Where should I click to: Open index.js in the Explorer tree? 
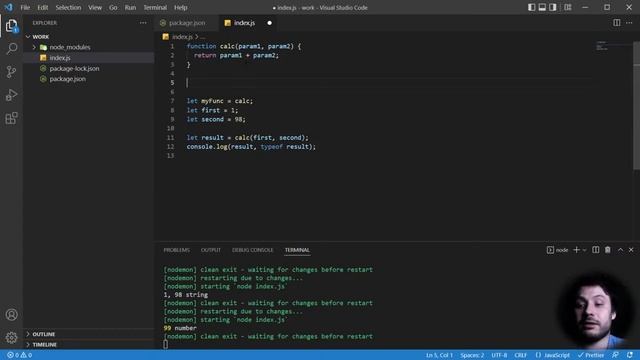click(89, 58)
